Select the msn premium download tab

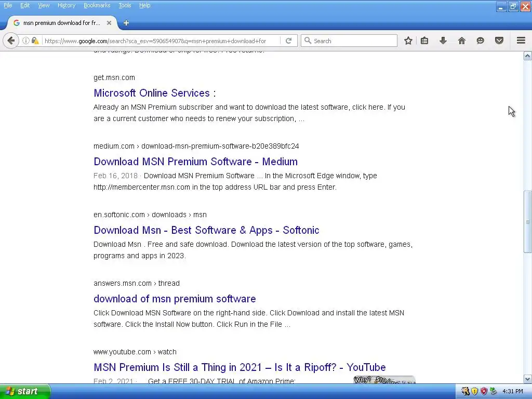(x=62, y=23)
